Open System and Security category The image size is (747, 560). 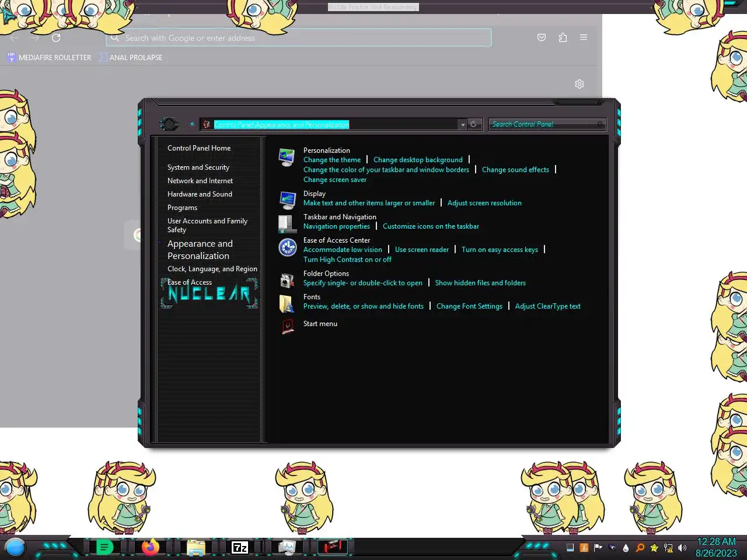coord(198,167)
